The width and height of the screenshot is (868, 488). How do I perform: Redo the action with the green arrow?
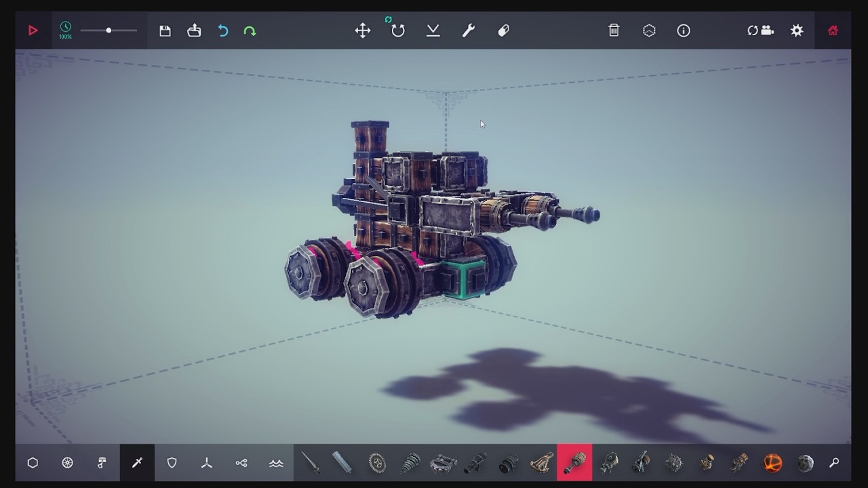click(250, 30)
